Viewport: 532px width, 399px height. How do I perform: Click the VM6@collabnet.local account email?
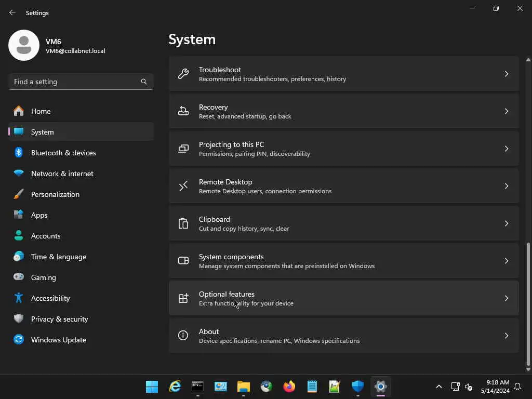click(75, 51)
